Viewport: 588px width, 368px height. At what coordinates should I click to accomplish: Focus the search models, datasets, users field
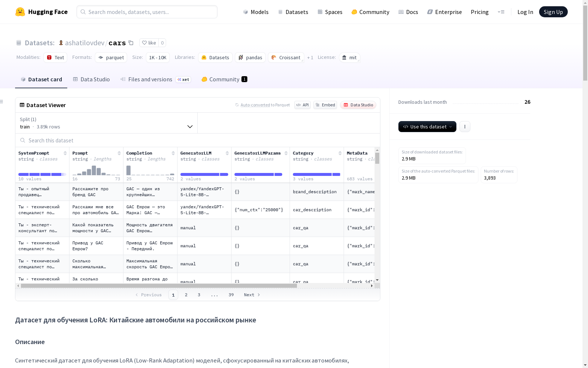pos(147,12)
